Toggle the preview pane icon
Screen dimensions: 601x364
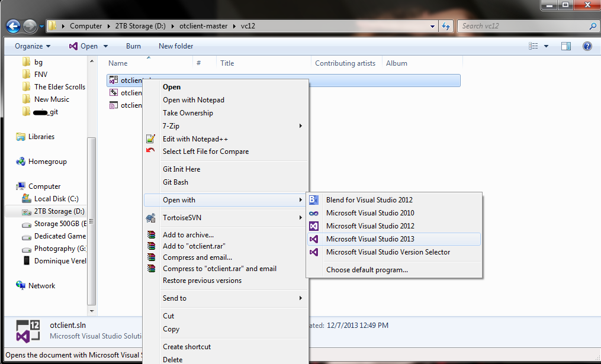coord(566,46)
